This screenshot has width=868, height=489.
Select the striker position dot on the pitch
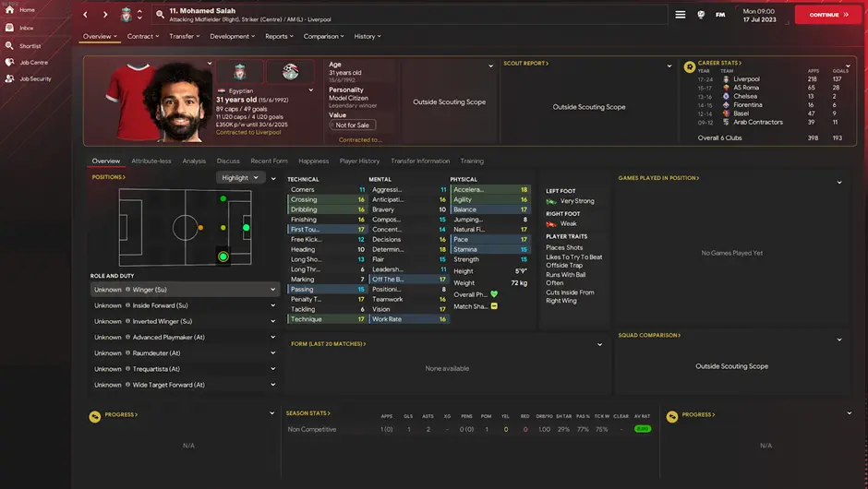(x=246, y=227)
